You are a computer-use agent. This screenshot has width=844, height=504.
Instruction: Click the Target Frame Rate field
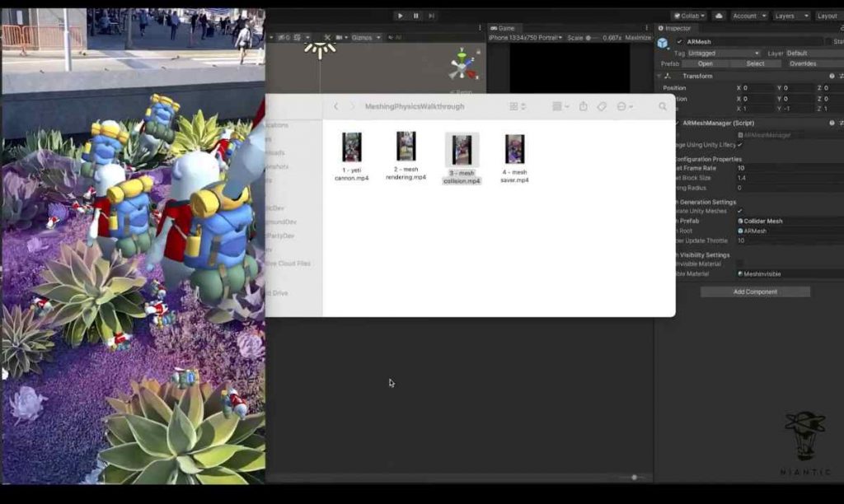[790, 168]
